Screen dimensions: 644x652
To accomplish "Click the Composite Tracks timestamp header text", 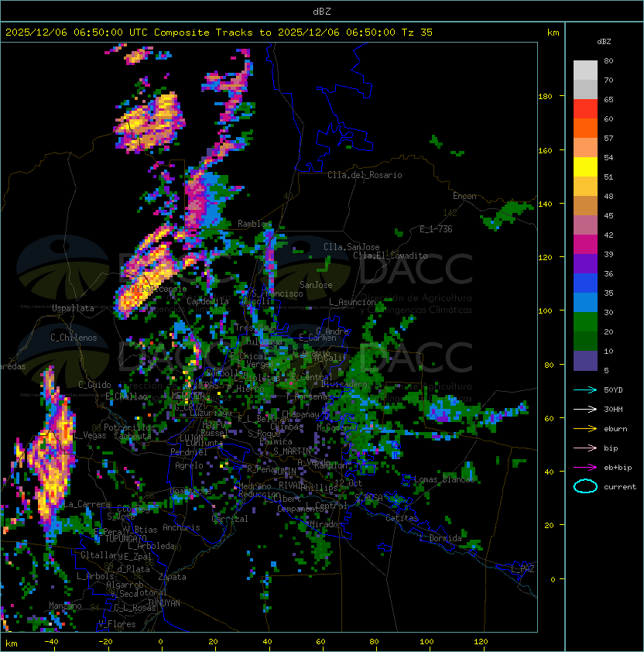I will (219, 32).
